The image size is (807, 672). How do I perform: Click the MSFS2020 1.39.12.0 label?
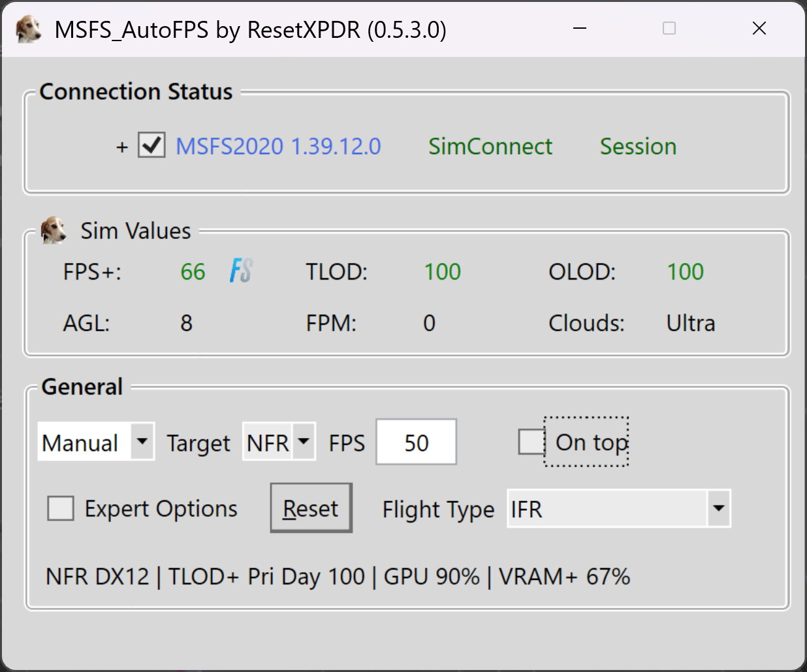278,146
